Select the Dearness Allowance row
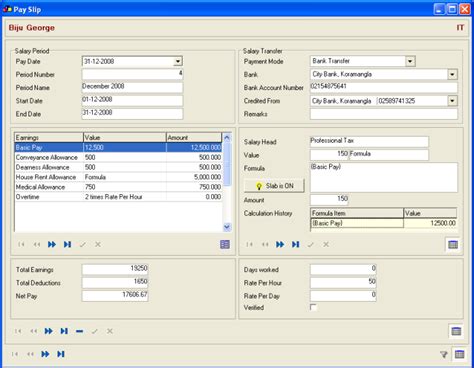 (x=118, y=167)
